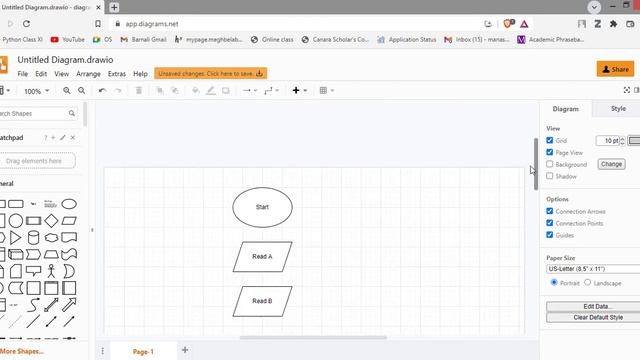Image resolution: width=640 pixels, height=360 pixels.
Task: Edit the Scratchpad with the pencil icon
Action: click(x=62, y=138)
